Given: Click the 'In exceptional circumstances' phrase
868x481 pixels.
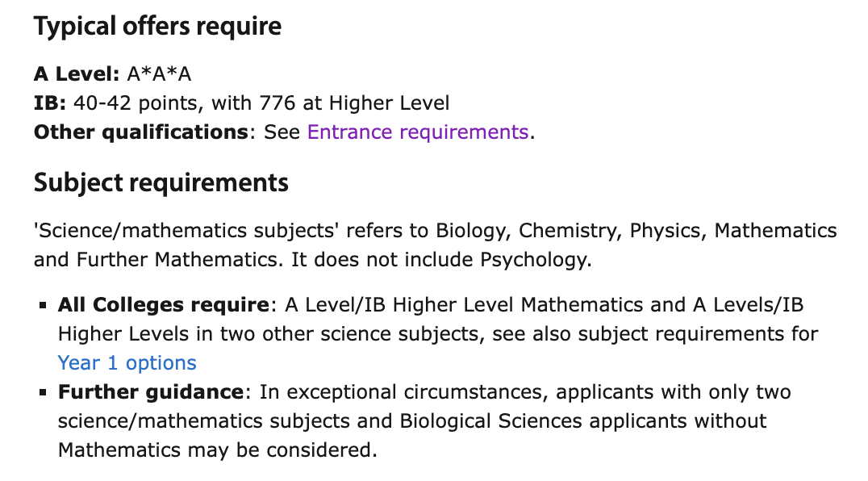Looking at the screenshot, I should pyautogui.click(x=405, y=392).
